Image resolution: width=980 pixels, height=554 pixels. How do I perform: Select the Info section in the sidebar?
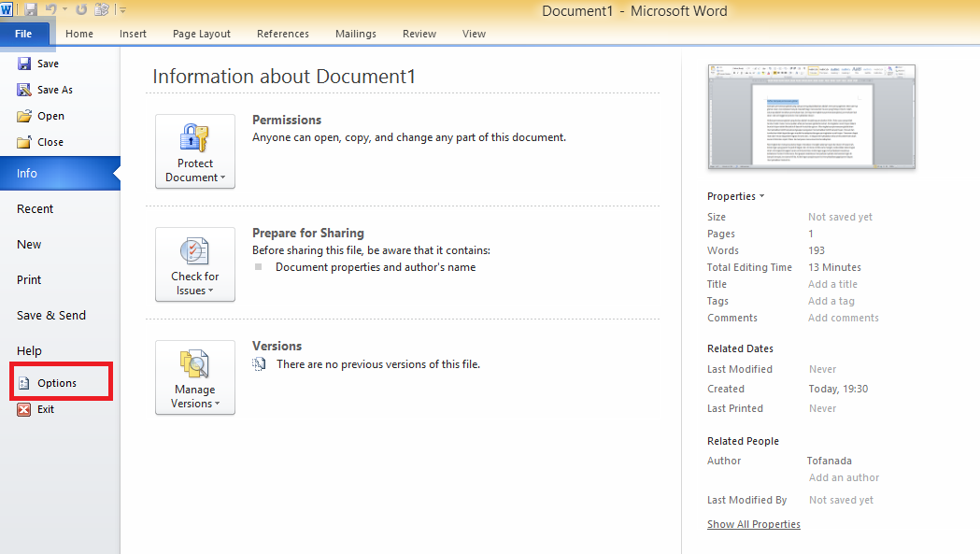(x=60, y=173)
